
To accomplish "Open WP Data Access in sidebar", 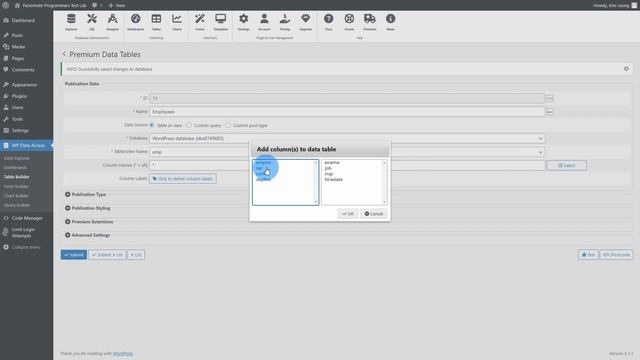I will (27, 145).
